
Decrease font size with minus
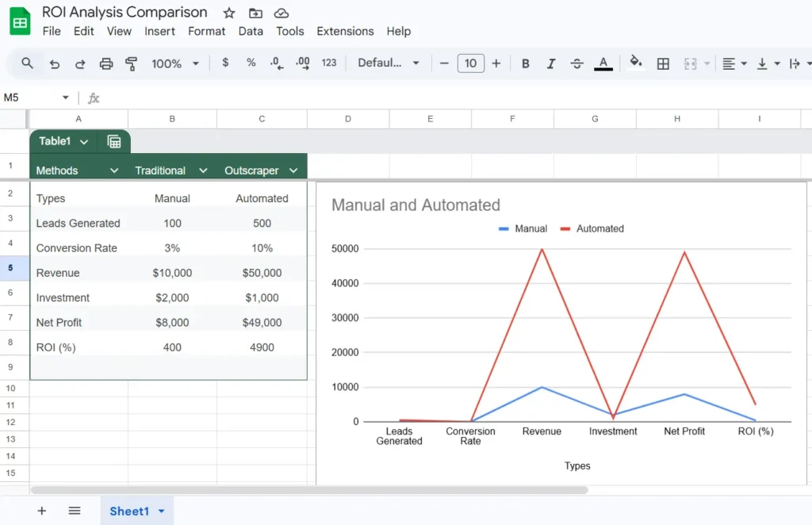[444, 63]
